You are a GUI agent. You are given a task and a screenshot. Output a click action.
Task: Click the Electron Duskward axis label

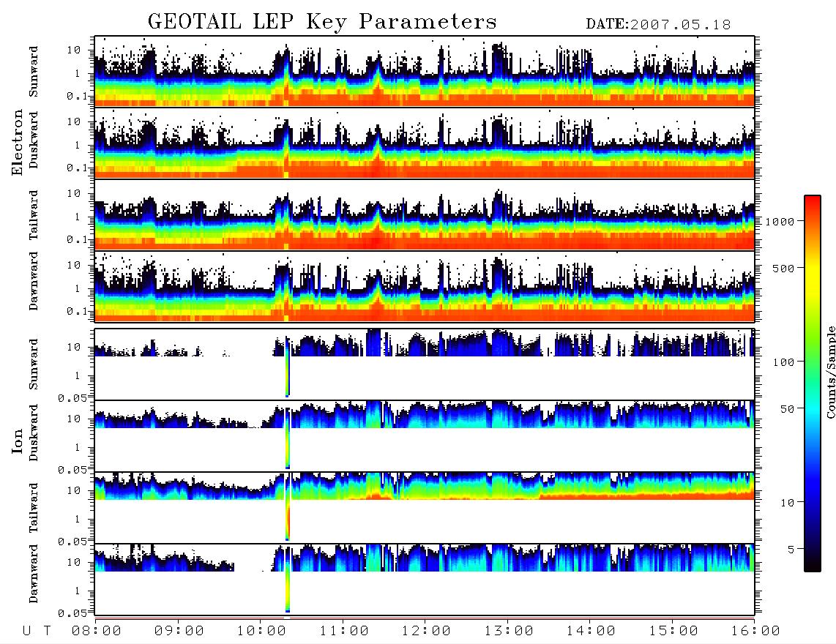click(34, 141)
